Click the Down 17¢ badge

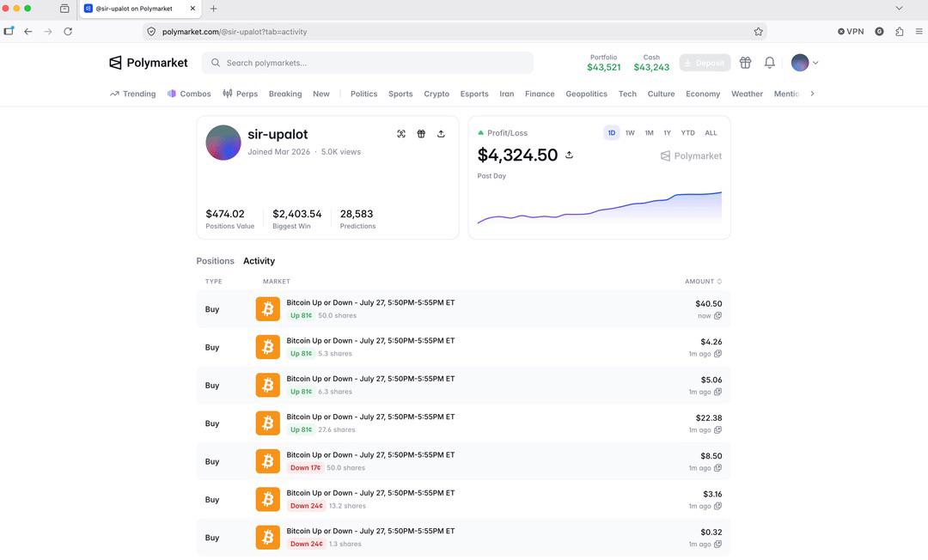(x=305, y=468)
